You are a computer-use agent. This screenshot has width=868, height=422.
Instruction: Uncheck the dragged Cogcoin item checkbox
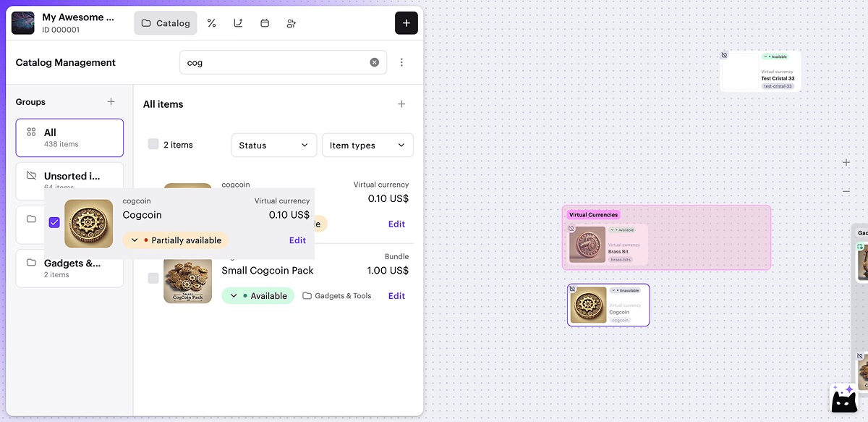[x=54, y=223]
